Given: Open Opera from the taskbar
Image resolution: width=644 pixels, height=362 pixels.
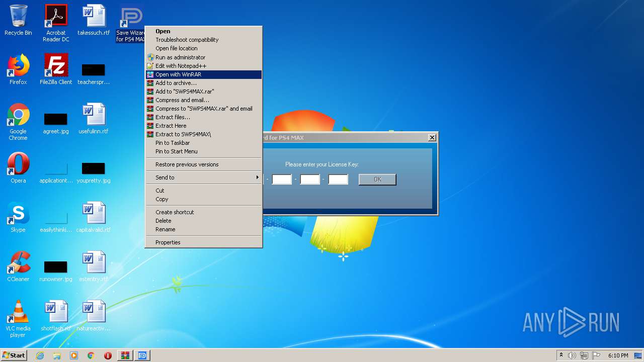Looking at the screenshot, I should (x=108, y=355).
